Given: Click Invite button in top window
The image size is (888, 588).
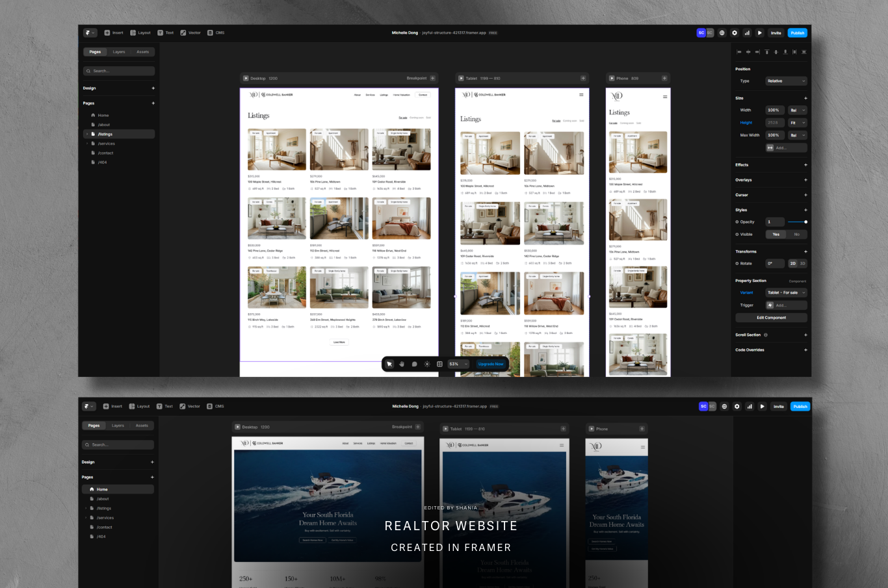Looking at the screenshot, I should 776,32.
